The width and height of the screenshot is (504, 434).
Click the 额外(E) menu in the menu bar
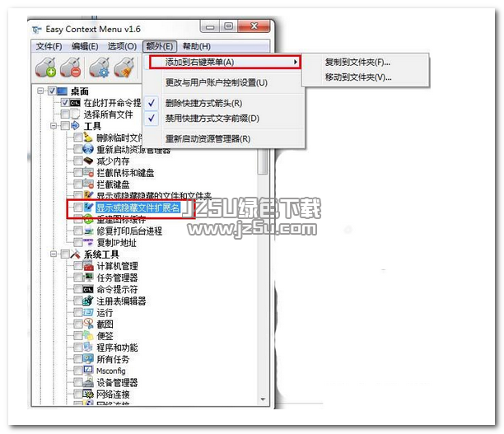[x=160, y=46]
